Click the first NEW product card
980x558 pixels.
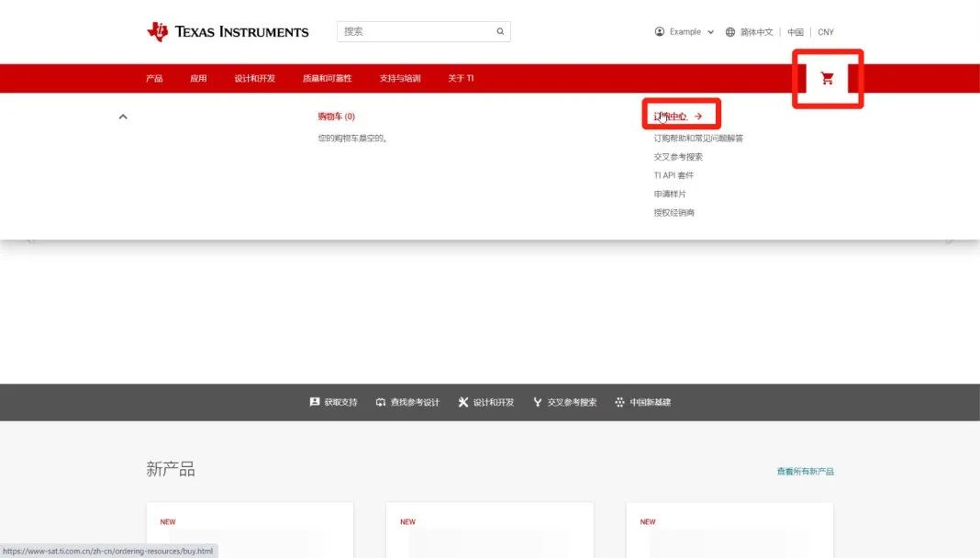coord(249,532)
